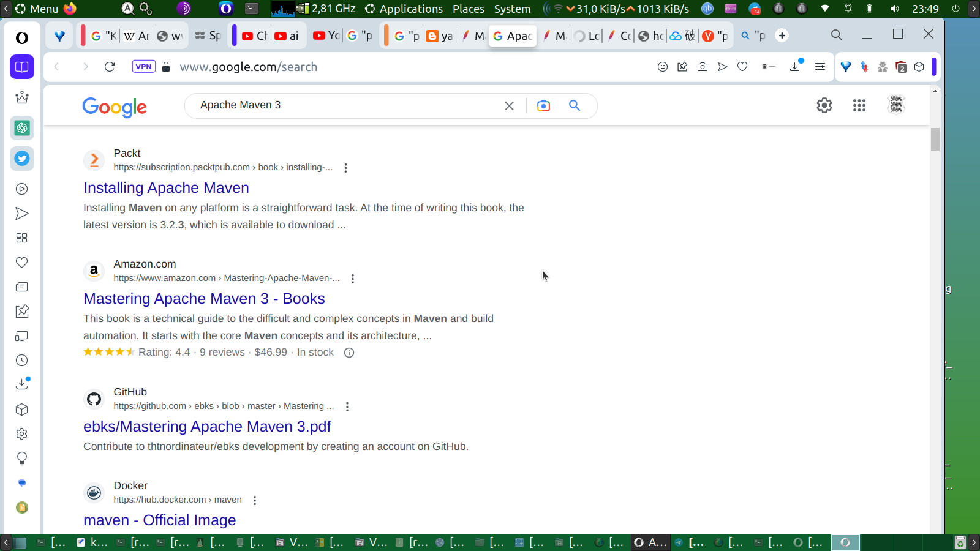Click the 'Rating: 4.4' text

click(x=164, y=353)
